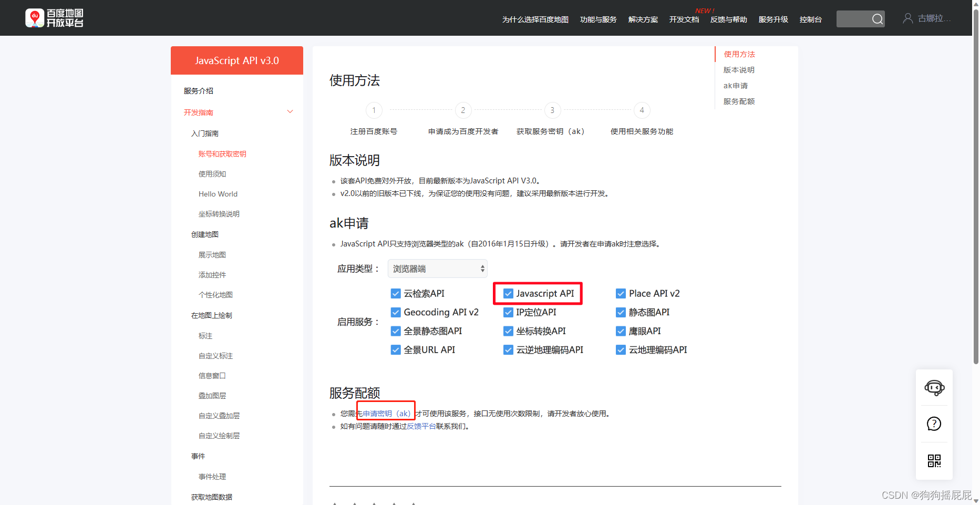Viewport: 980px width, 505px height.
Task: Click the Baidu Maps platform logo
Action: pos(54,17)
